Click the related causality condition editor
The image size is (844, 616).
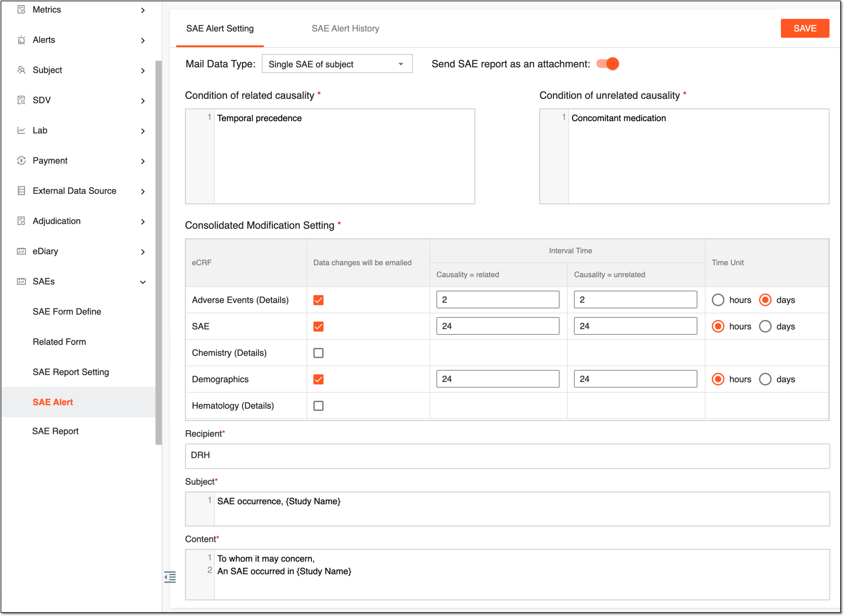click(x=330, y=156)
